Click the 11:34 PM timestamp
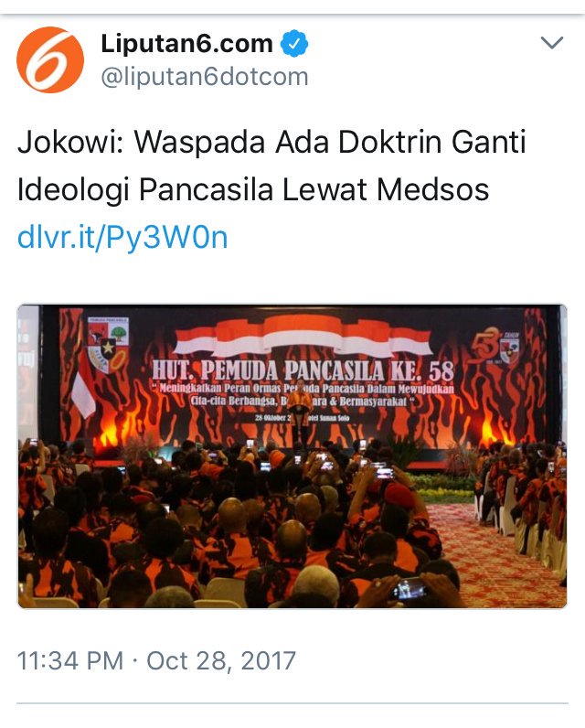The width and height of the screenshot is (585, 728). point(70,660)
